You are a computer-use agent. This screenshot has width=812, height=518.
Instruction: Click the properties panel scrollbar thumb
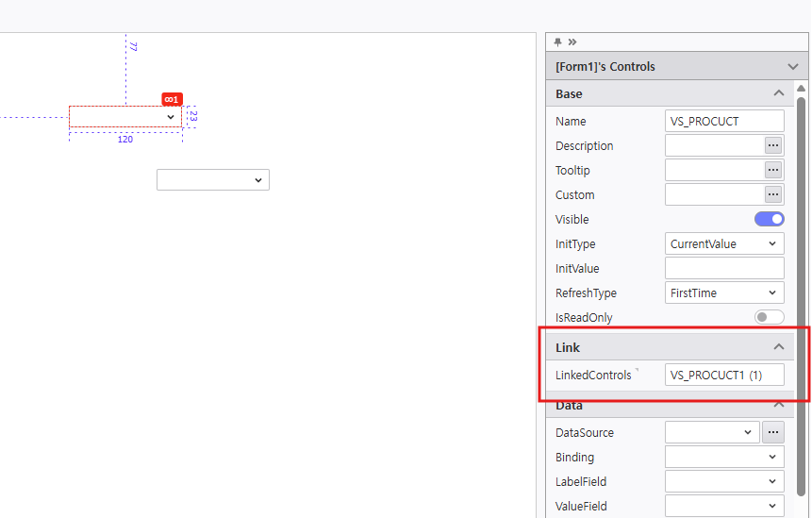(801, 295)
